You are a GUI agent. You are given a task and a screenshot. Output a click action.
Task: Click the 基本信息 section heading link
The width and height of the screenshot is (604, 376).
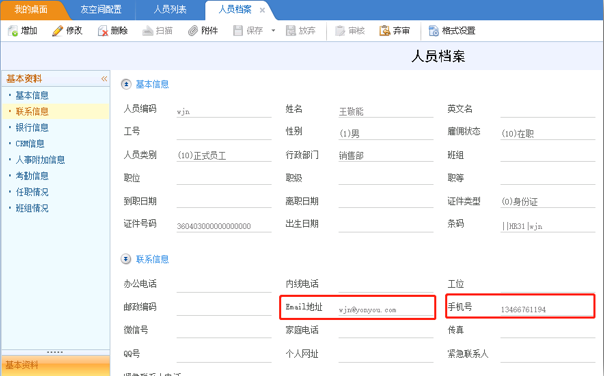(152, 84)
